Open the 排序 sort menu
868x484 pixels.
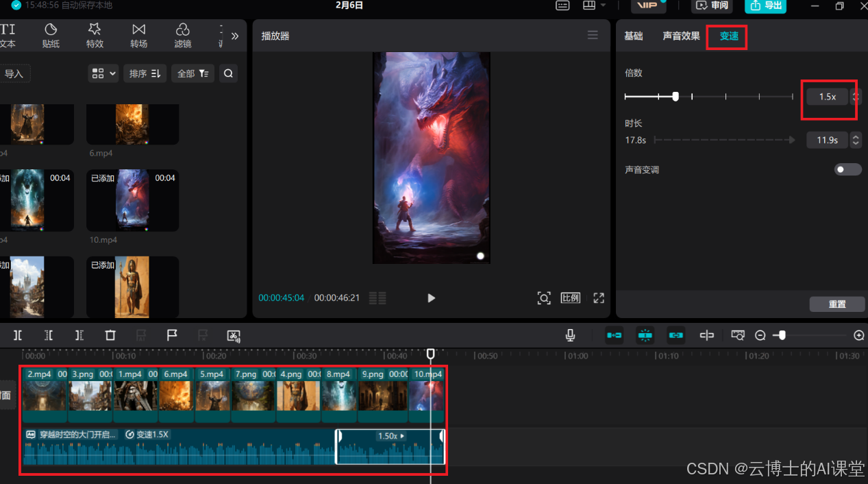(145, 73)
